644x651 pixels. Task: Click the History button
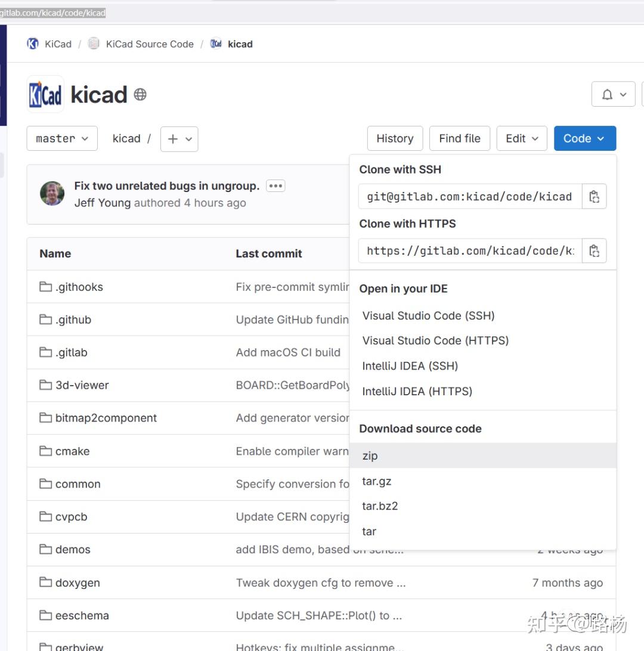coord(395,138)
